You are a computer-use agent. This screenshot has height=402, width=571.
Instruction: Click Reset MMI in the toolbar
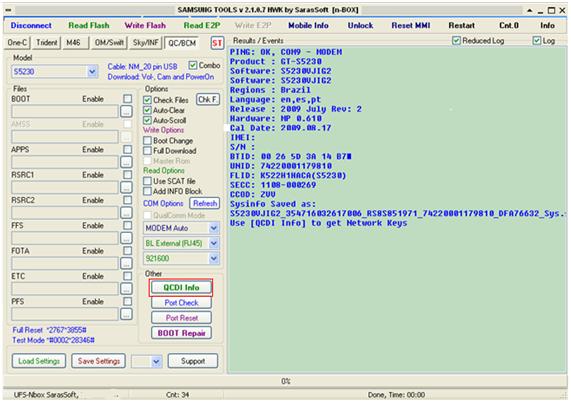pyautogui.click(x=410, y=25)
